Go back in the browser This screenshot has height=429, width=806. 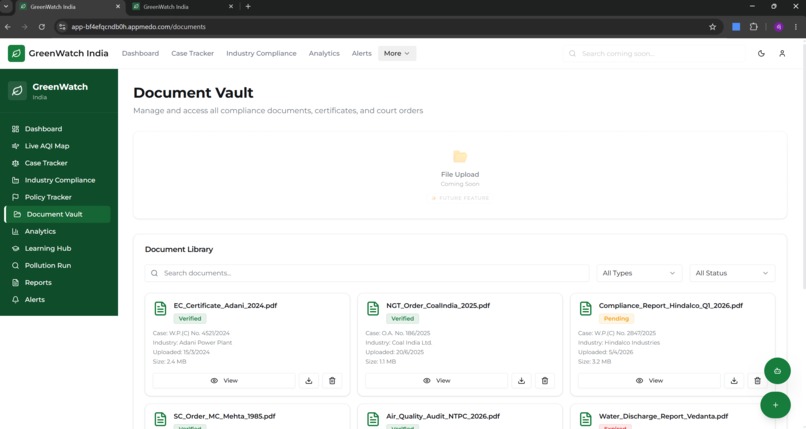pos(8,27)
